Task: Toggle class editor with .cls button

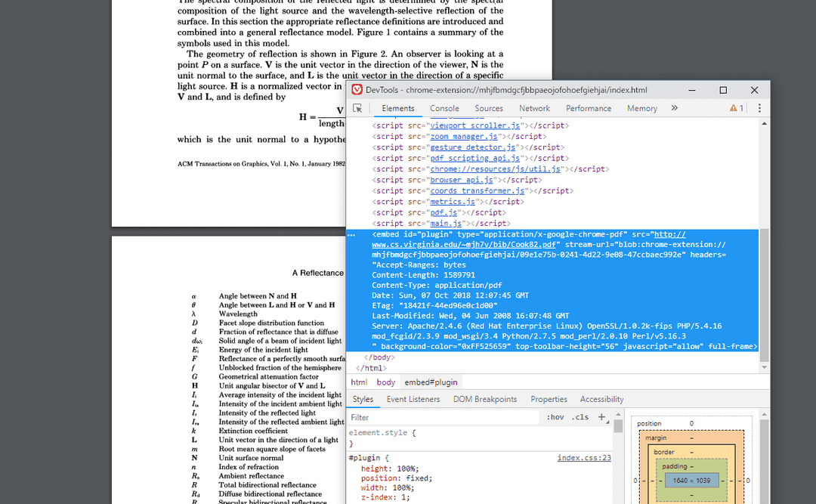Action: (580, 416)
